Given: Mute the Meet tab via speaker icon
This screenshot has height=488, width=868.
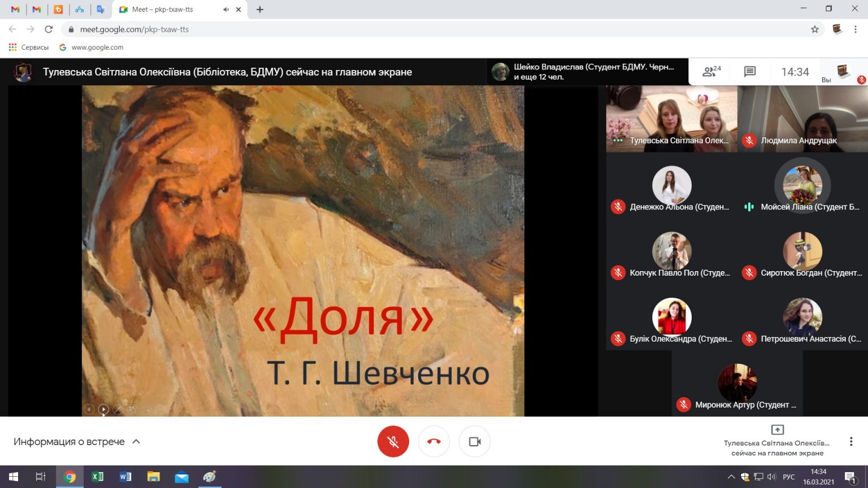Looking at the screenshot, I should click(226, 10).
